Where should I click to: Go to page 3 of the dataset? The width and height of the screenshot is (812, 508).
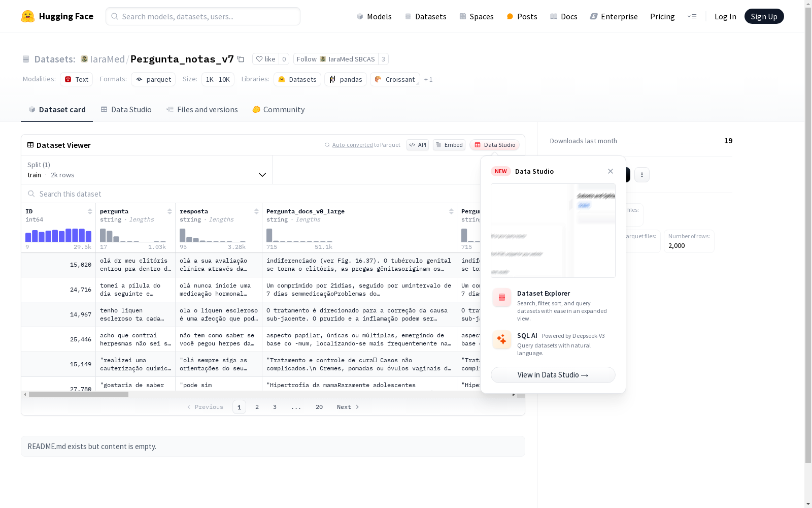coord(275,407)
